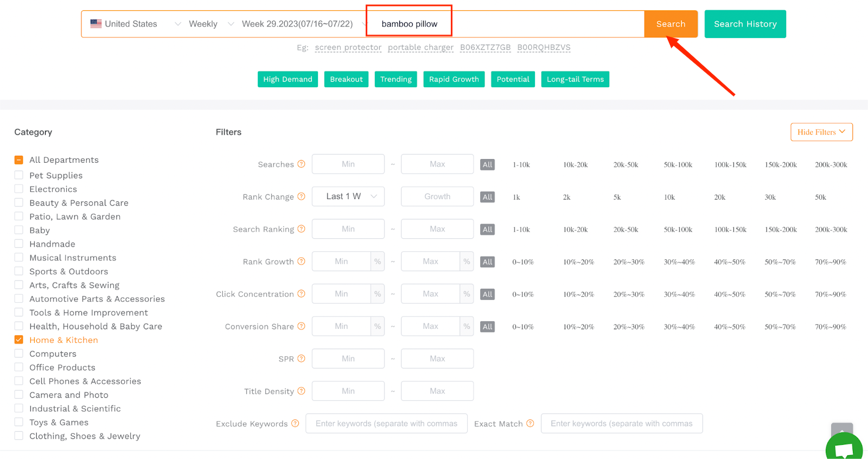
Task: Click the Searches Min input field
Action: tap(348, 164)
